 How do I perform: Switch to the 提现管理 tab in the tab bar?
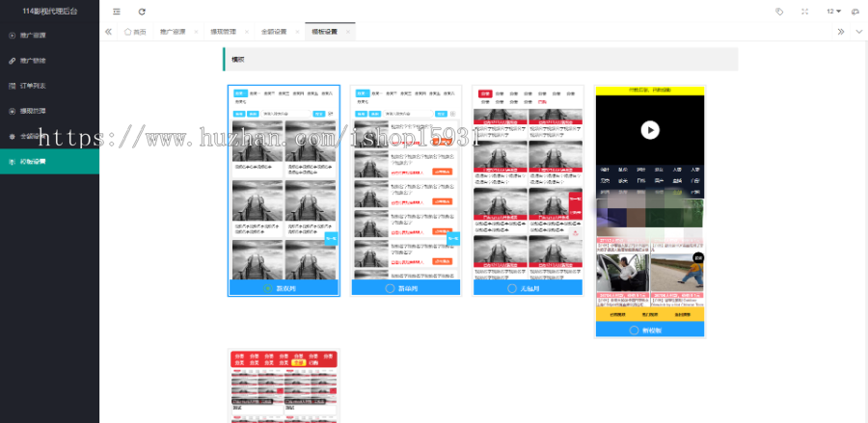(224, 32)
